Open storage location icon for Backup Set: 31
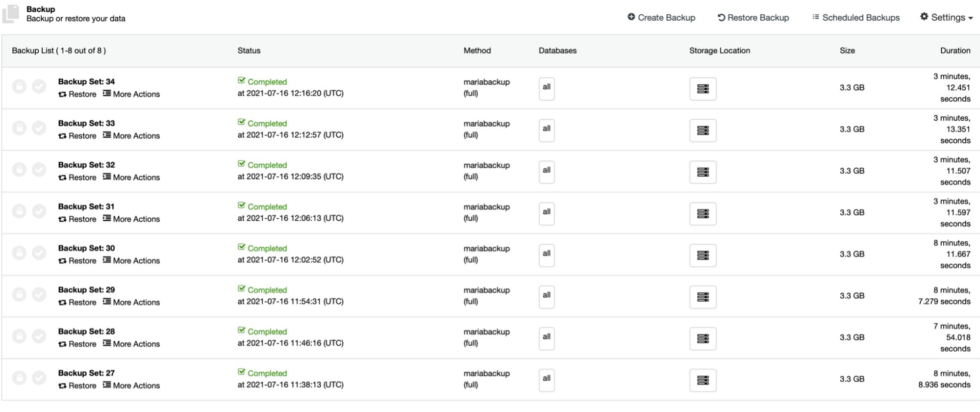 tap(703, 214)
